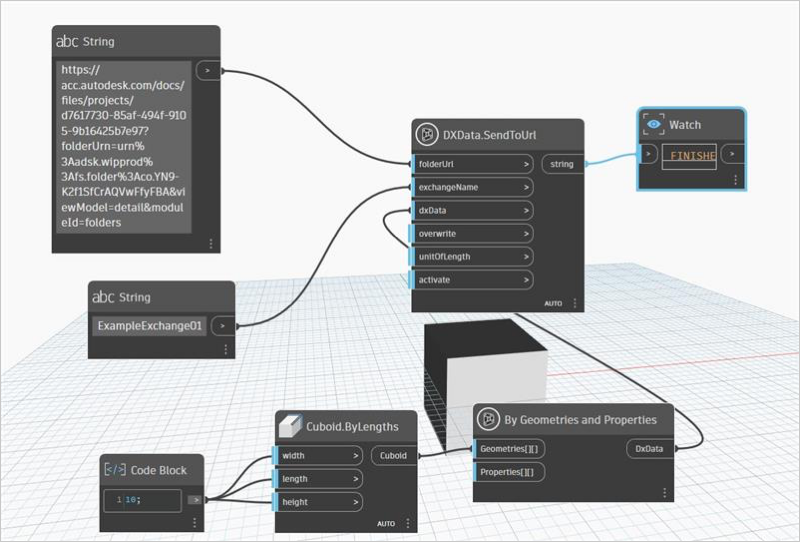Click the DXData.SendToUrl node icon
The width and height of the screenshot is (800, 542).
pyautogui.click(x=427, y=135)
